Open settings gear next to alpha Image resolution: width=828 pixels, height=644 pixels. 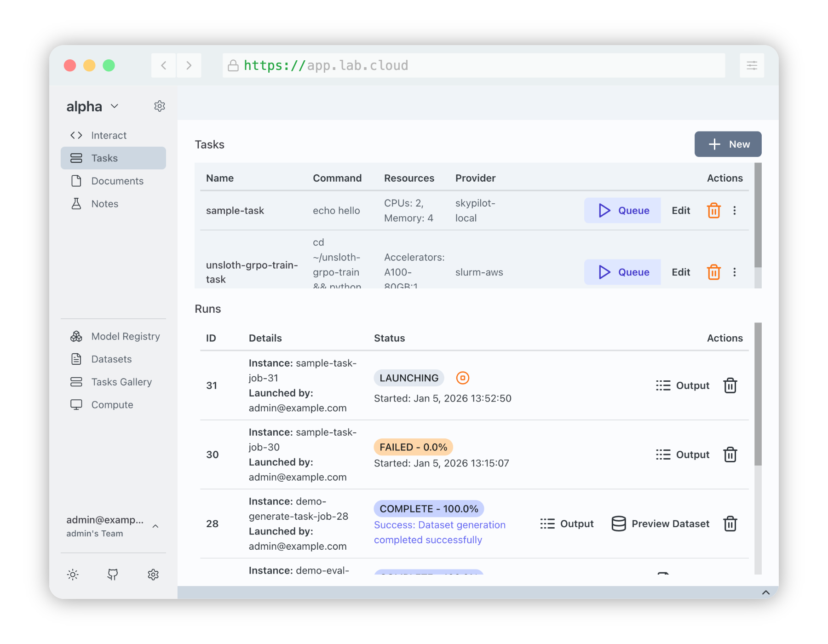(x=159, y=106)
